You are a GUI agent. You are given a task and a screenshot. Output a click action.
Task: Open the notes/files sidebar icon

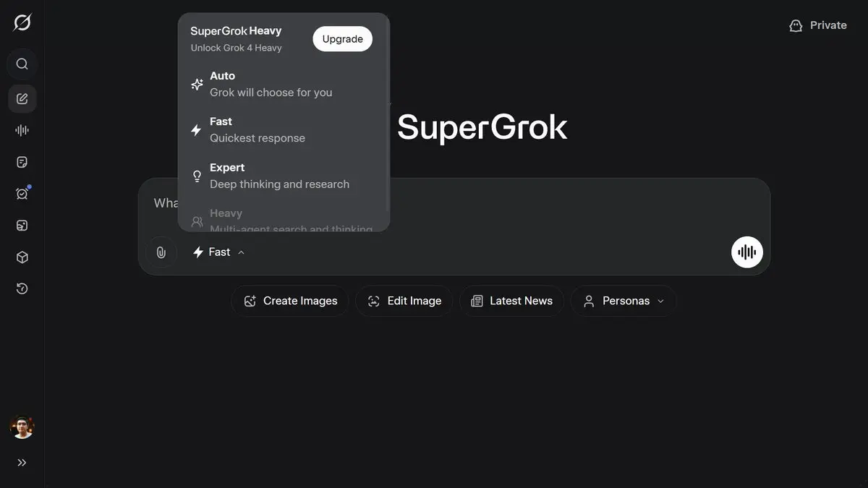(22, 162)
